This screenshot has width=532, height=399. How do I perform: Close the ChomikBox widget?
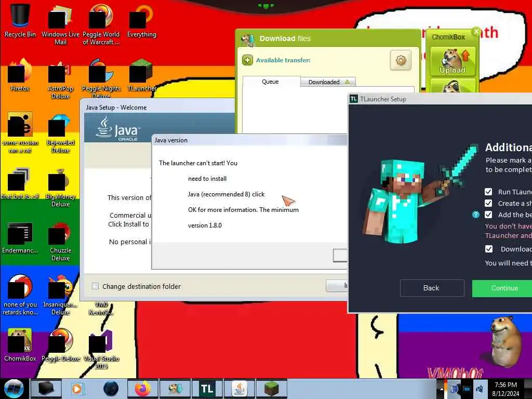tap(476, 32)
